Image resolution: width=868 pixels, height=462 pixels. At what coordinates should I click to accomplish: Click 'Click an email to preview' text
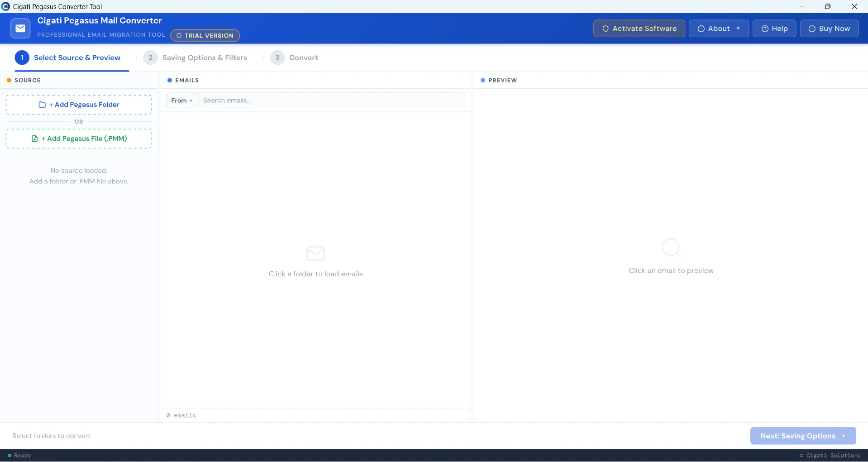[671, 271]
